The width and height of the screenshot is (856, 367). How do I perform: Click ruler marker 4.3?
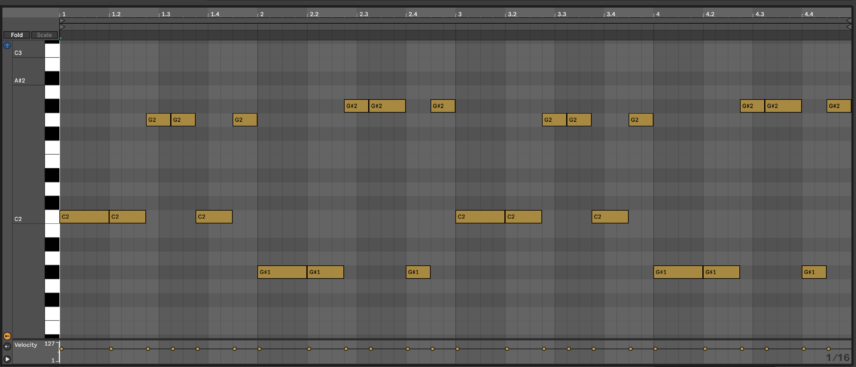[x=759, y=14]
